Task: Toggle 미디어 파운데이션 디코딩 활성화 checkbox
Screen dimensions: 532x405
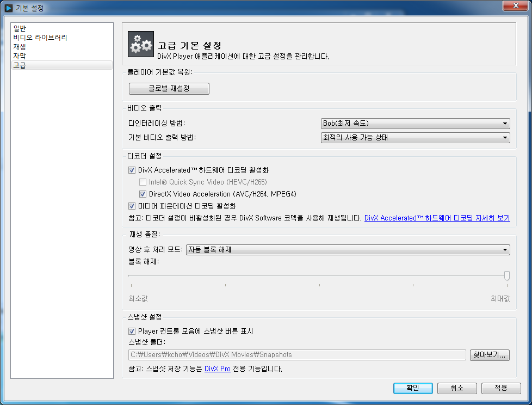Action: coord(132,206)
